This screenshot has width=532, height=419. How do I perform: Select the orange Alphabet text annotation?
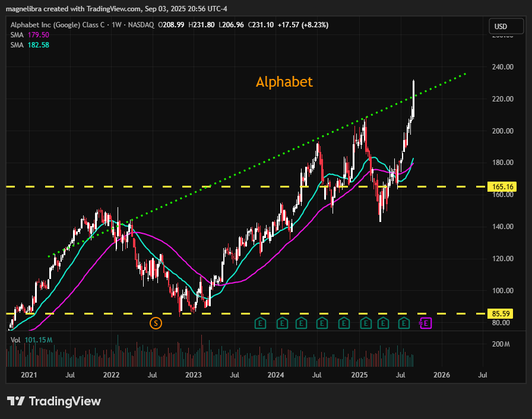pyautogui.click(x=284, y=82)
